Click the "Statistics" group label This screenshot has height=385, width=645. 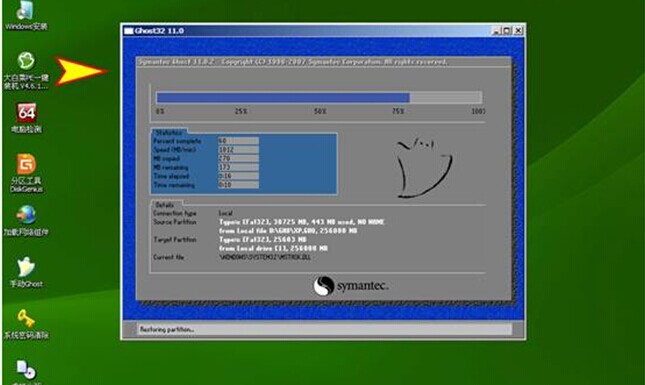coord(169,132)
